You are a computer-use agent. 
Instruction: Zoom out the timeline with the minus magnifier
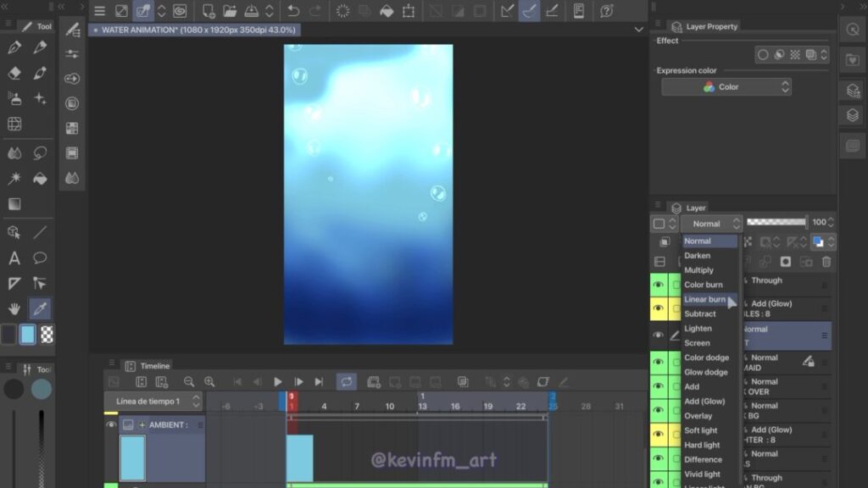point(189,382)
